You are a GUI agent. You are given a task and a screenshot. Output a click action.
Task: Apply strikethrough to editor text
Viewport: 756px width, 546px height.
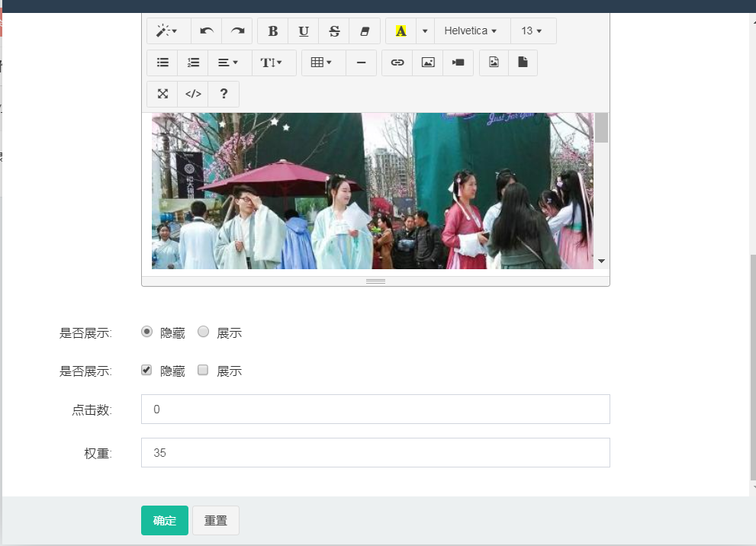point(333,31)
